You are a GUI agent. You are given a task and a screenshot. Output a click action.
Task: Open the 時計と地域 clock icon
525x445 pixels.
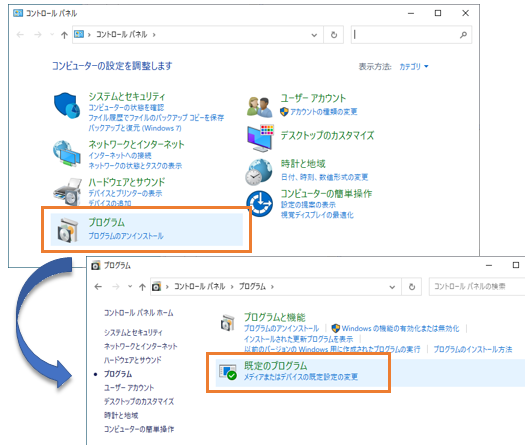(258, 172)
